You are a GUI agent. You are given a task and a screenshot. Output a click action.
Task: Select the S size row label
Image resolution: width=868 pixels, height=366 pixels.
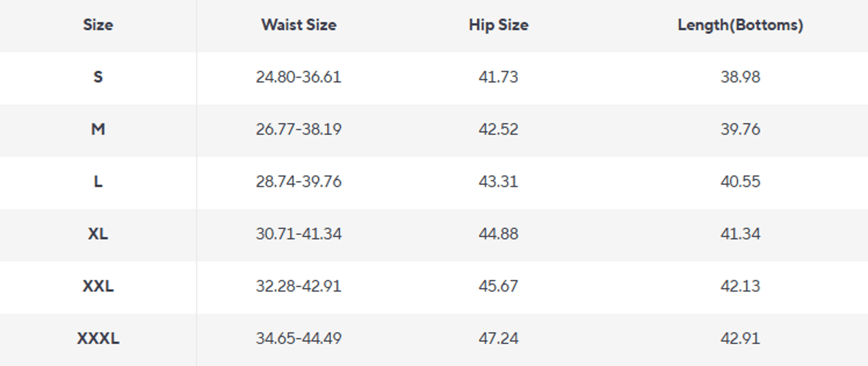click(98, 77)
